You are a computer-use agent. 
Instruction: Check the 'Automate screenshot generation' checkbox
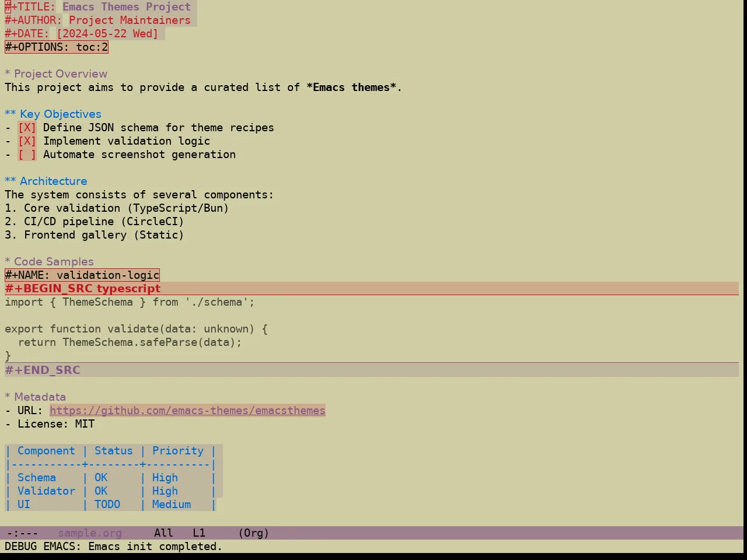tap(27, 155)
